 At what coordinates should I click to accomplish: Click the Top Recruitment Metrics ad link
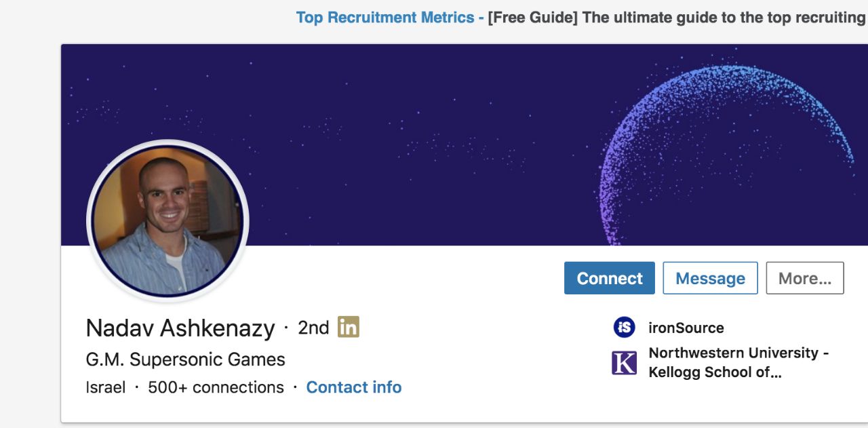point(385,18)
